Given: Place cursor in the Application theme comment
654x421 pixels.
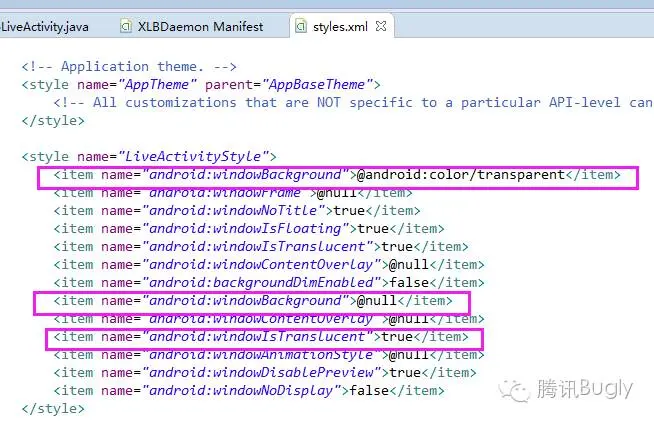Looking at the screenshot, I should (x=129, y=67).
